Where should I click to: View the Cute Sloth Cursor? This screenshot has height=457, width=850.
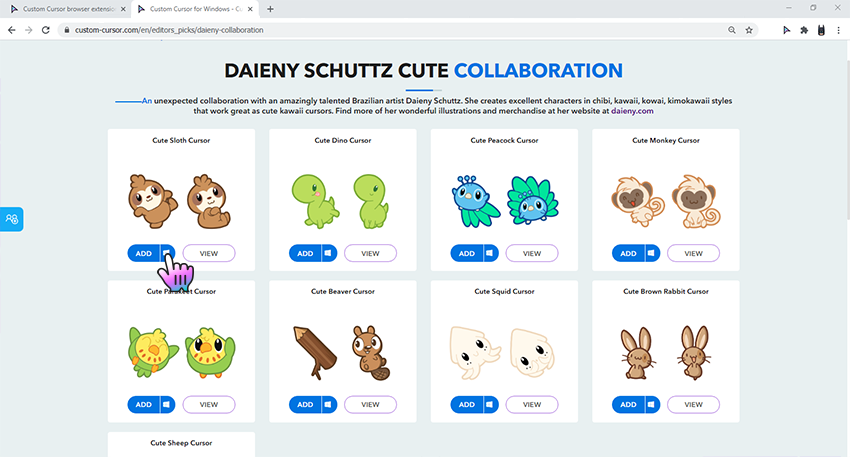coord(209,253)
